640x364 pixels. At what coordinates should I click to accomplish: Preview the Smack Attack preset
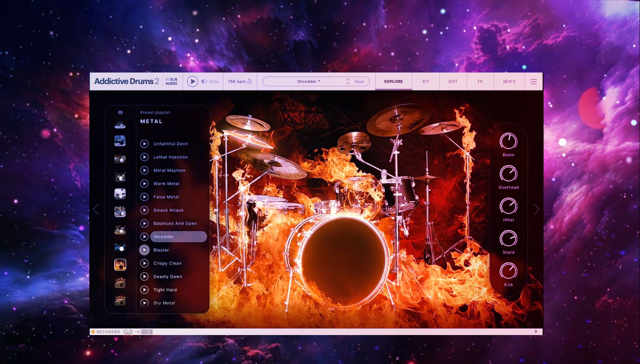pos(144,210)
